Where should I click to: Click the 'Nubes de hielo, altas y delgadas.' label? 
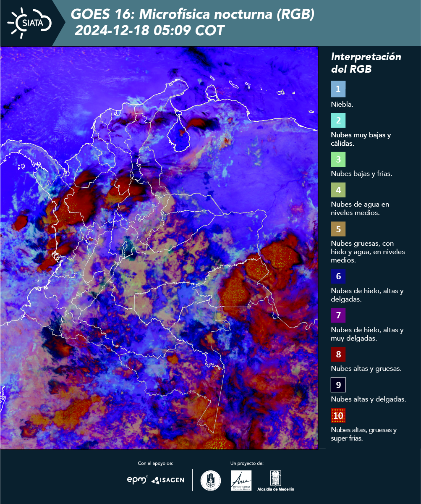pyautogui.click(x=367, y=295)
